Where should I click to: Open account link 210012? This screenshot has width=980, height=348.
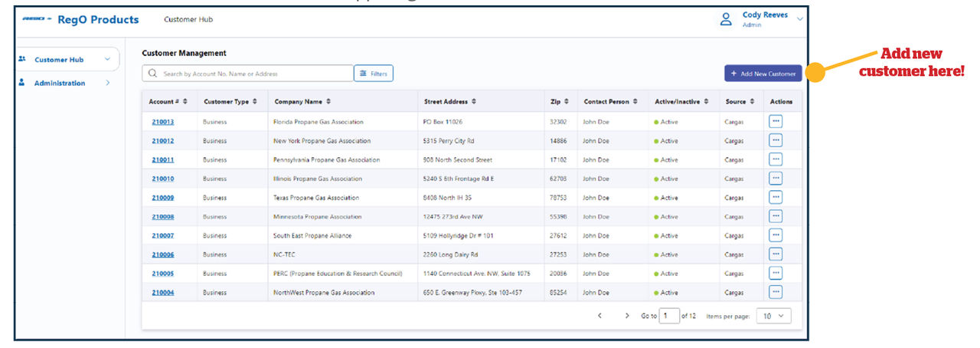163,141
